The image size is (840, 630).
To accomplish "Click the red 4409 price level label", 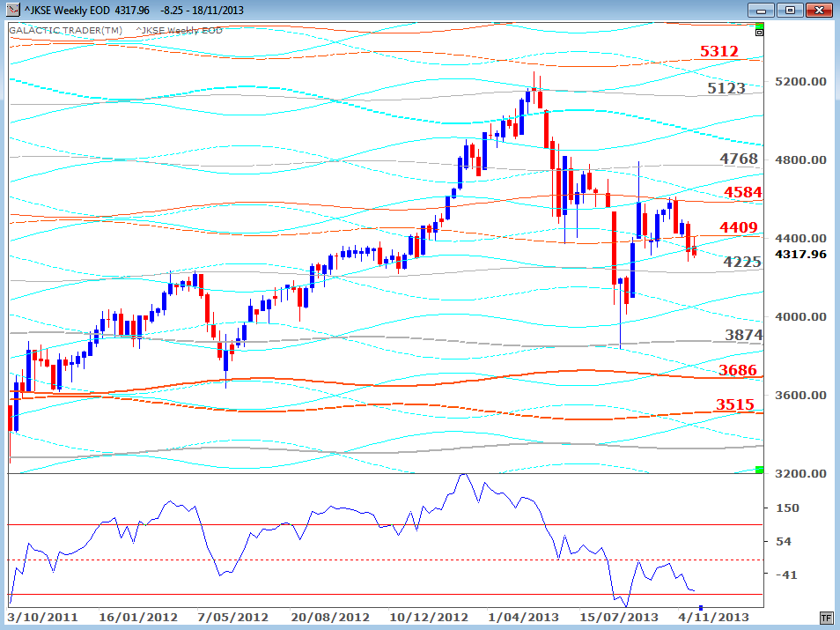I will pos(738,227).
